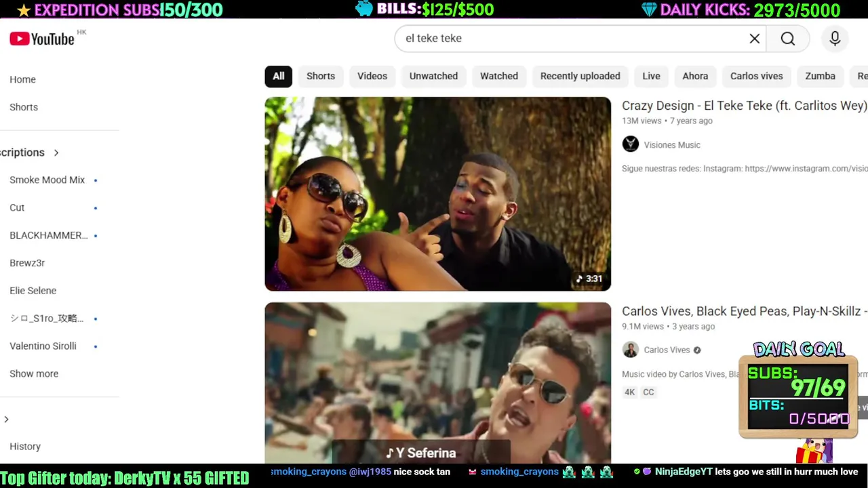Click the 3:31 duration badge
Screen dimensions: 868x488
589,279
